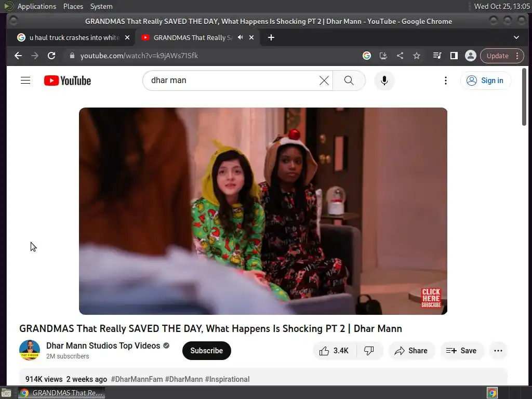The image size is (532, 399).
Task: Install app via the download icon in address bar
Action: click(x=383, y=56)
